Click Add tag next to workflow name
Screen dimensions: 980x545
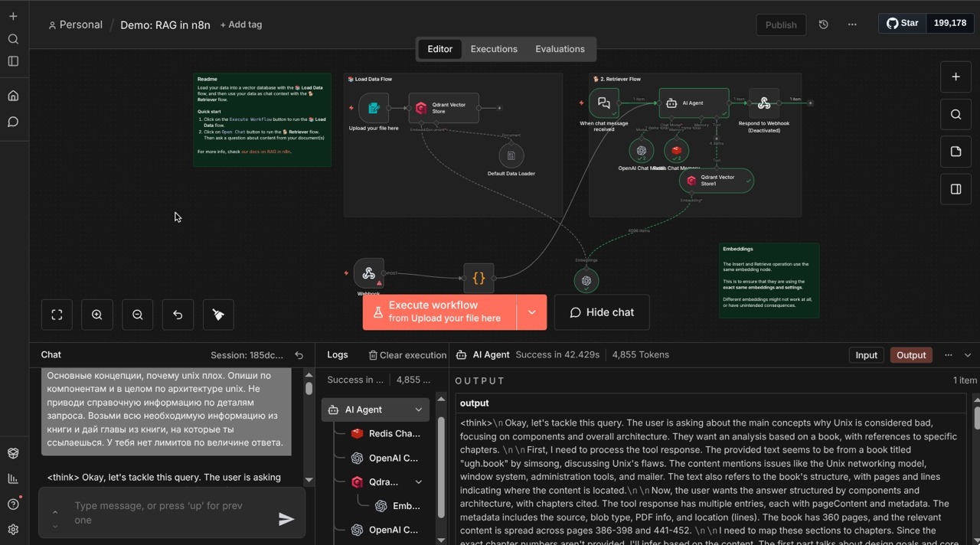[241, 24]
